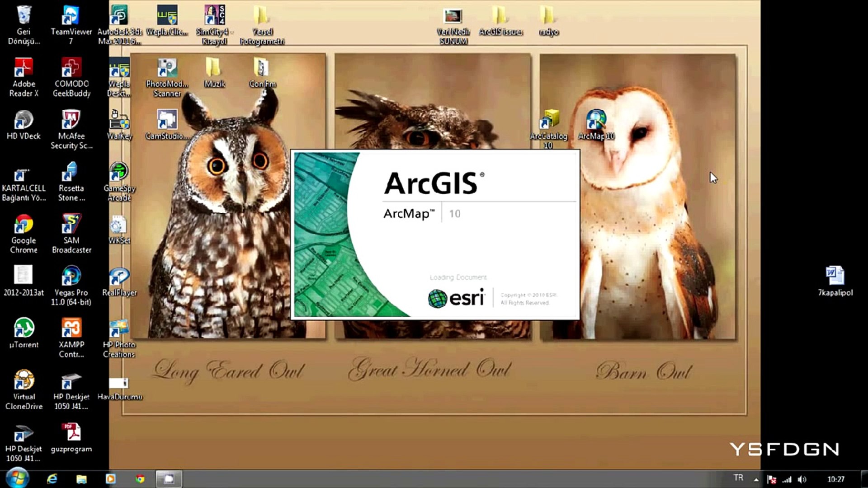
Task: Click the volume speaker tray icon
Action: 802,479
